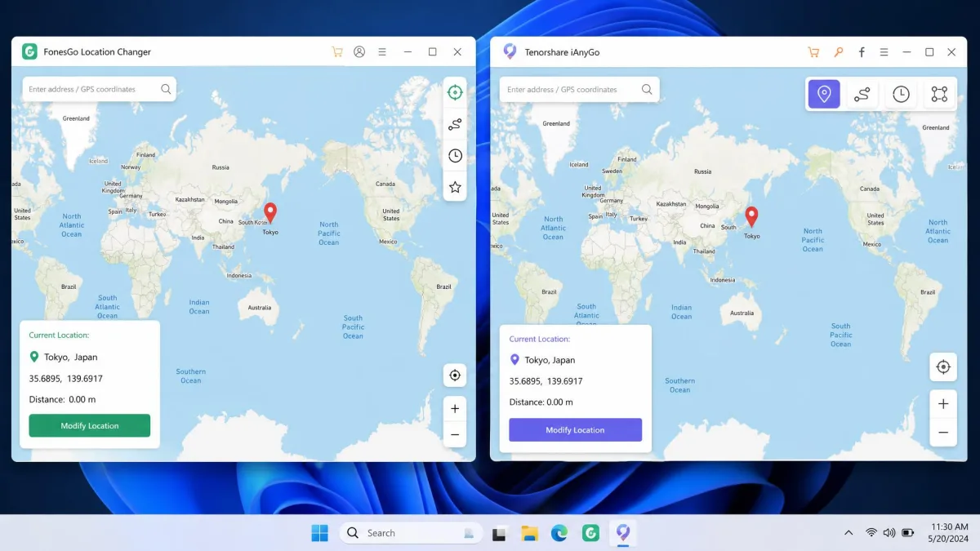Open the iAnyGo Facebook icon
The width and height of the screenshot is (980, 551).
(x=862, y=52)
